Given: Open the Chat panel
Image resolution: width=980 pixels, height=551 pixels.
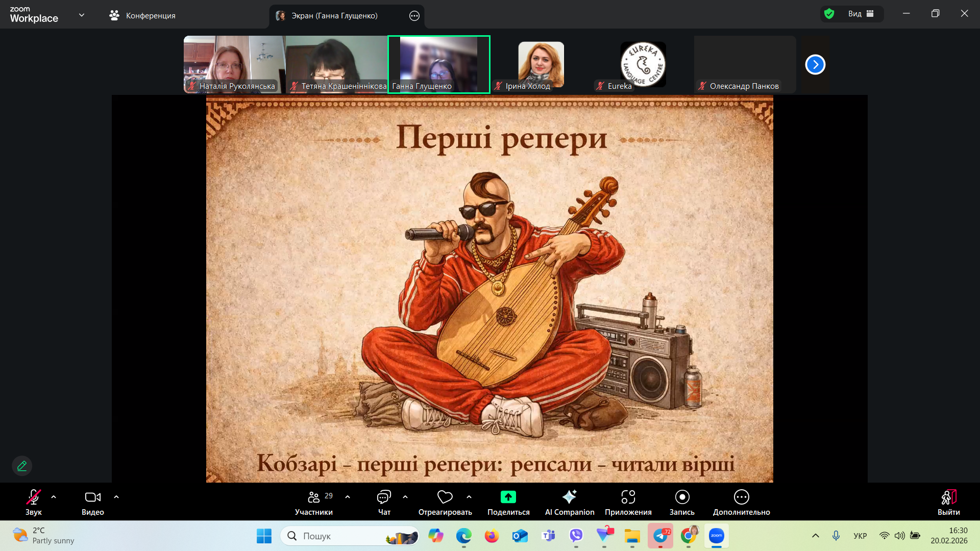Looking at the screenshot, I should pyautogui.click(x=384, y=502).
